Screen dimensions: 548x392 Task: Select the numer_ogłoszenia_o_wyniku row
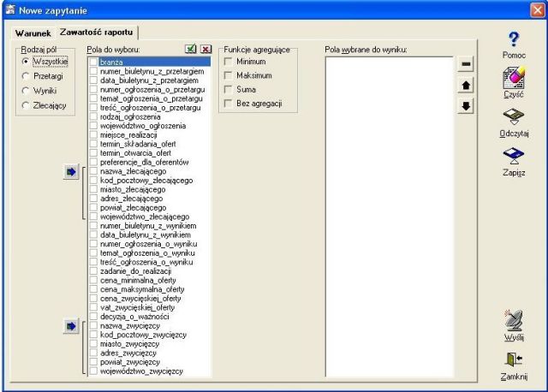click(150, 244)
